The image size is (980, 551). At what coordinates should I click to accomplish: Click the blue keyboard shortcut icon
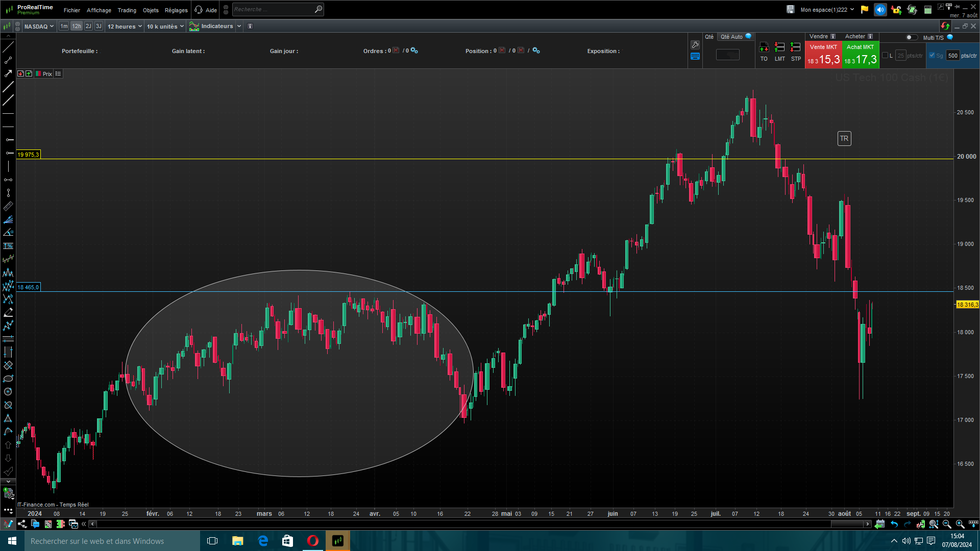(x=695, y=57)
